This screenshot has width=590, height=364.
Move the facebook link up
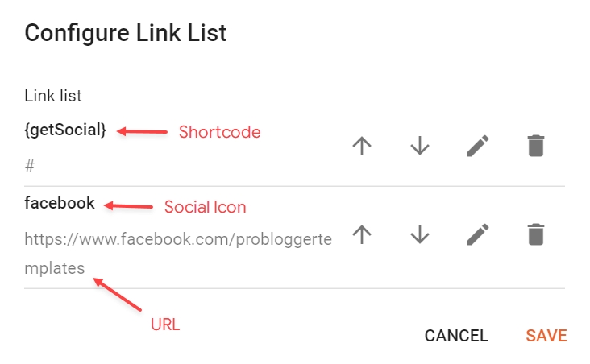(x=362, y=234)
